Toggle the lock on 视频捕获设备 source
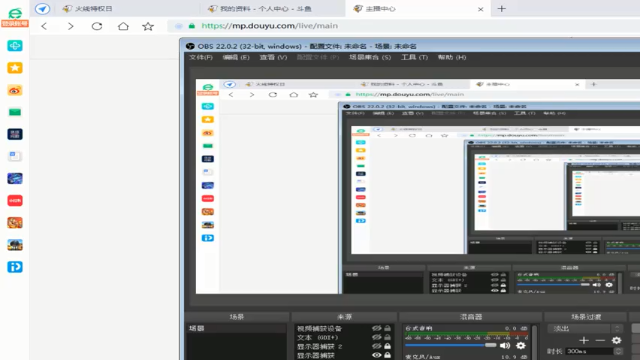The height and width of the screenshot is (360, 640). click(x=387, y=328)
